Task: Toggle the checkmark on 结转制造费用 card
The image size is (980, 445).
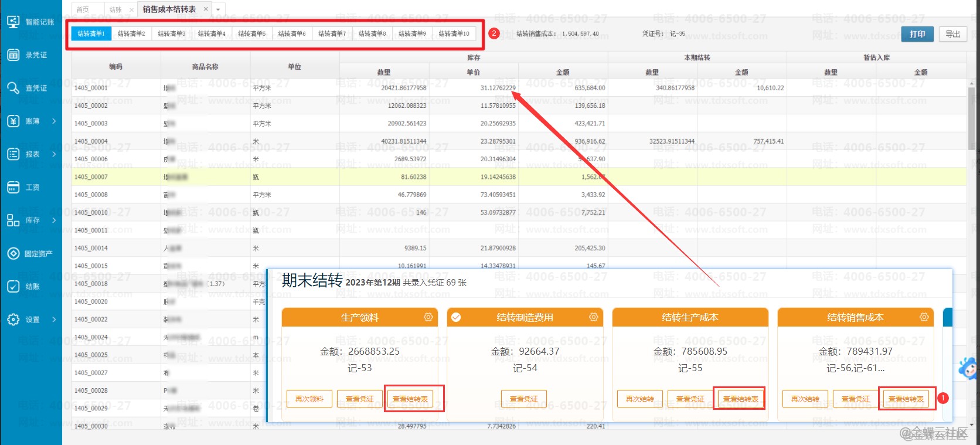Action: point(456,317)
